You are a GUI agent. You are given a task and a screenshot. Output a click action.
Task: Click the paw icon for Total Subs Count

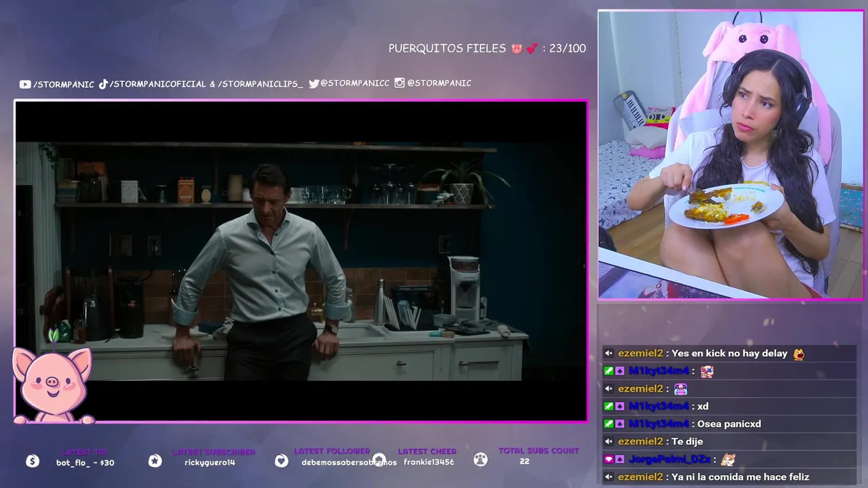(x=480, y=460)
